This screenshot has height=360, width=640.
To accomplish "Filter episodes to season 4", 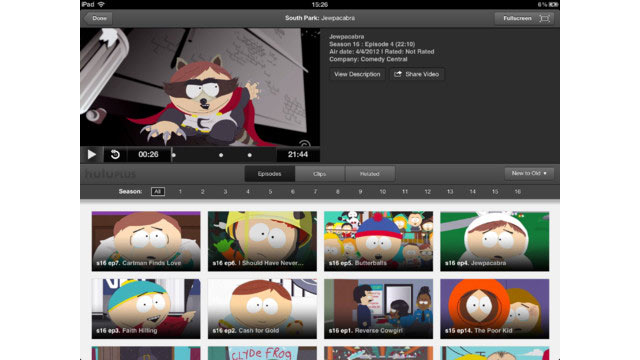I will pyautogui.click(x=247, y=191).
